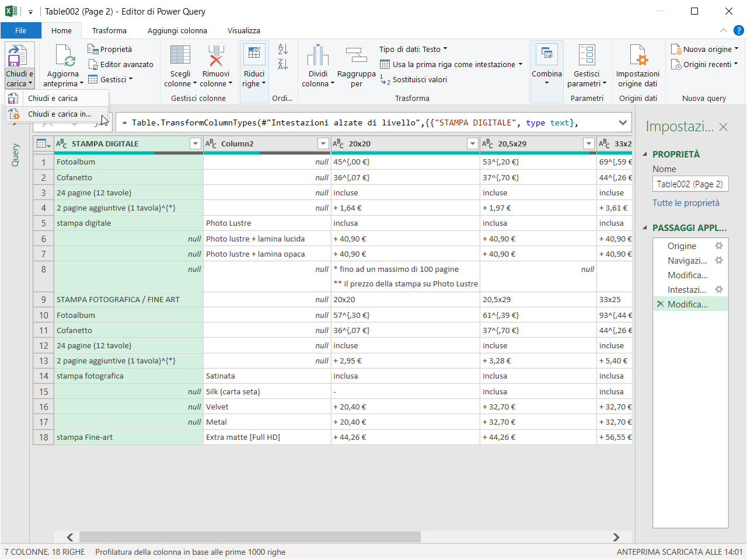
Task: Click the cell "Photo Lustre"
Action: coord(267,223)
